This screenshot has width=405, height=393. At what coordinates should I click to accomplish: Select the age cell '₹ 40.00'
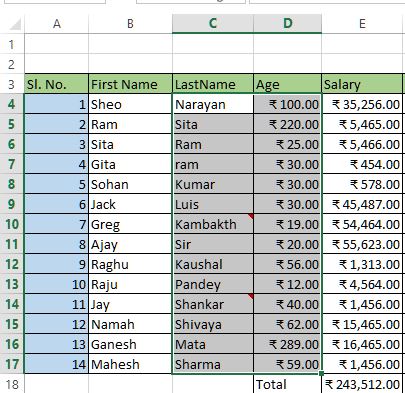(288, 304)
